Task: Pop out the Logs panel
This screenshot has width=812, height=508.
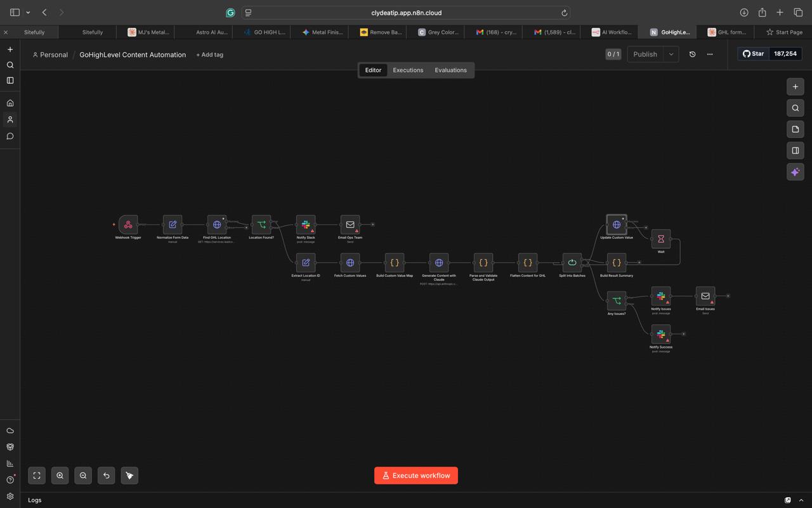Action: [788, 500]
